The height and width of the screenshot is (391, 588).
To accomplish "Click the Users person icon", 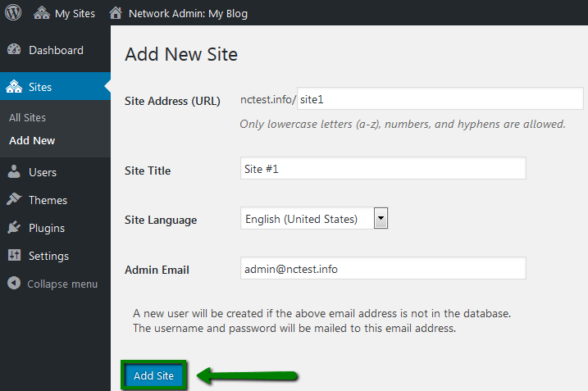I will [x=14, y=171].
